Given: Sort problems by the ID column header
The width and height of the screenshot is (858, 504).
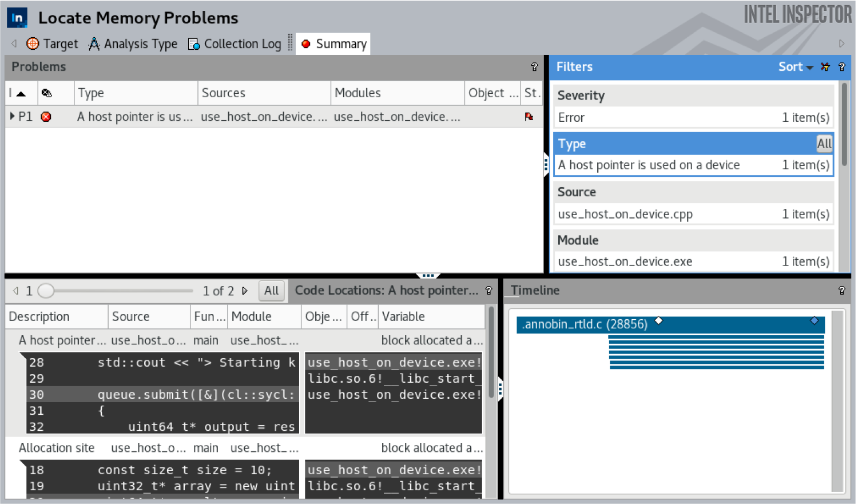Looking at the screenshot, I should point(21,93).
